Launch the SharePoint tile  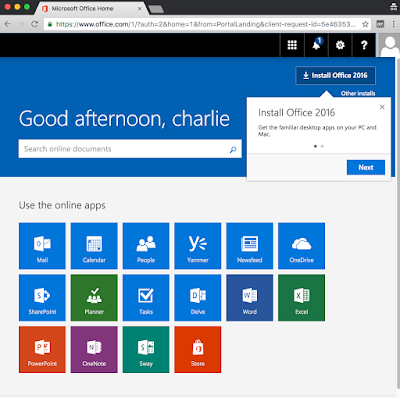pyautogui.click(x=42, y=298)
